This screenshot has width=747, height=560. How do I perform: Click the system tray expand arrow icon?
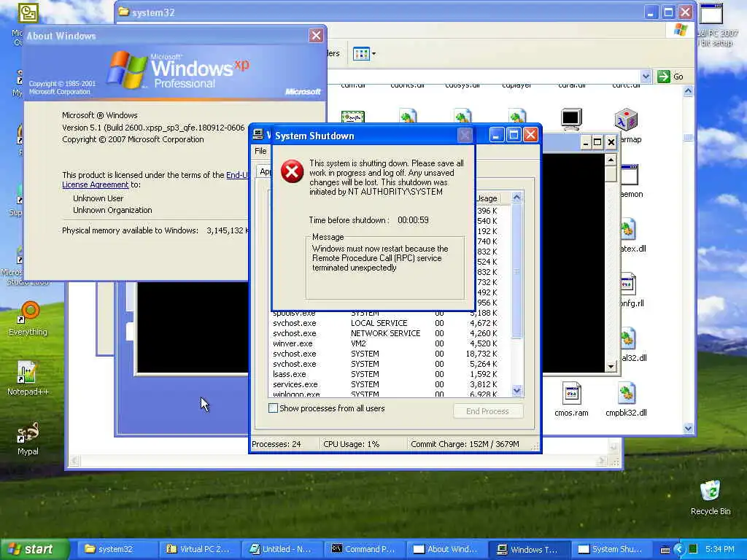[x=679, y=550]
